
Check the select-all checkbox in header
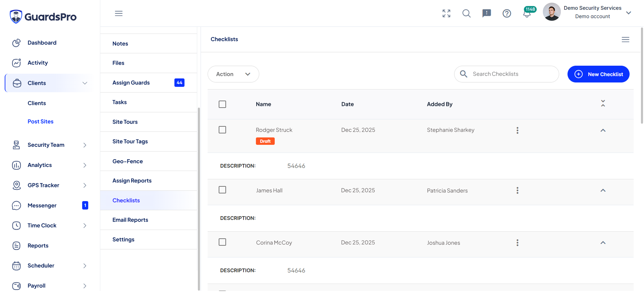click(222, 104)
